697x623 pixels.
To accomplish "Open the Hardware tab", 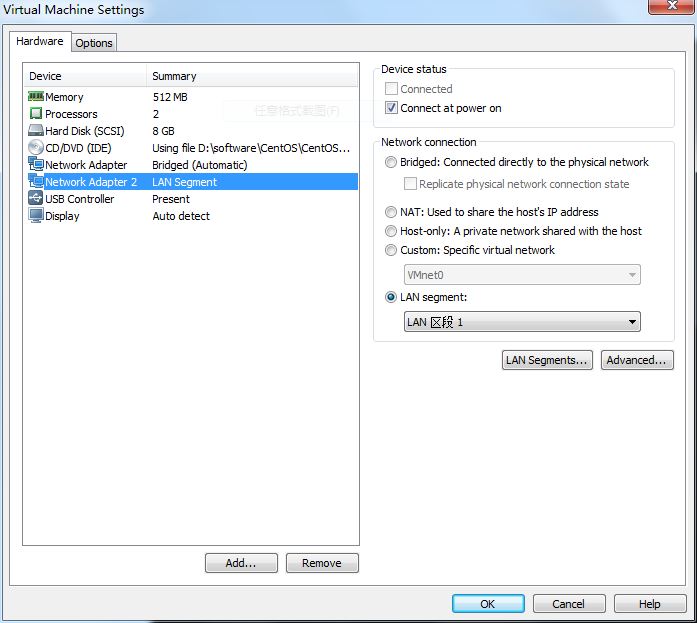I will (x=40, y=42).
